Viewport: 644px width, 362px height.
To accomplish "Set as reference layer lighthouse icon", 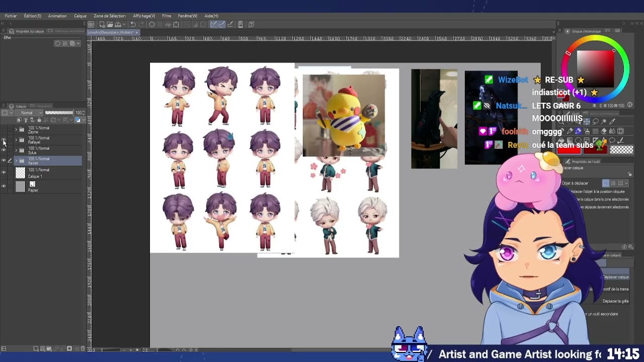I will tap(26, 120).
